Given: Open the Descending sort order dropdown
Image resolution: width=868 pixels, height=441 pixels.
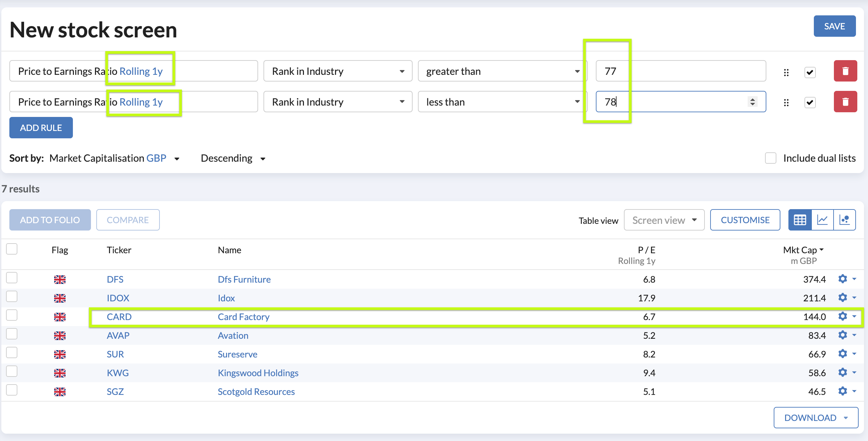Looking at the screenshot, I should (x=233, y=158).
